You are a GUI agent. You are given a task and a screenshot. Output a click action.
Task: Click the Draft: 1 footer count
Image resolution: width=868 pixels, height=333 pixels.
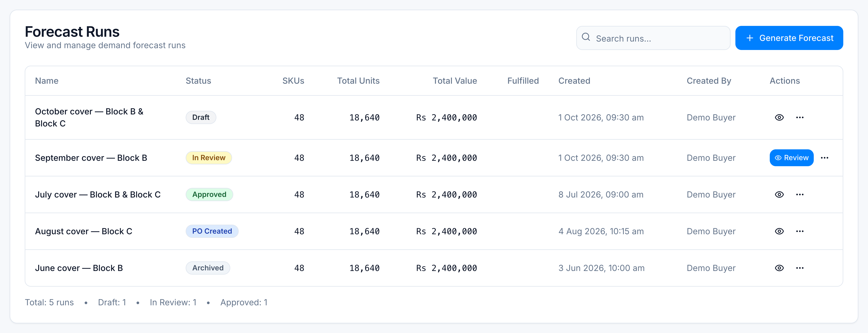(112, 302)
